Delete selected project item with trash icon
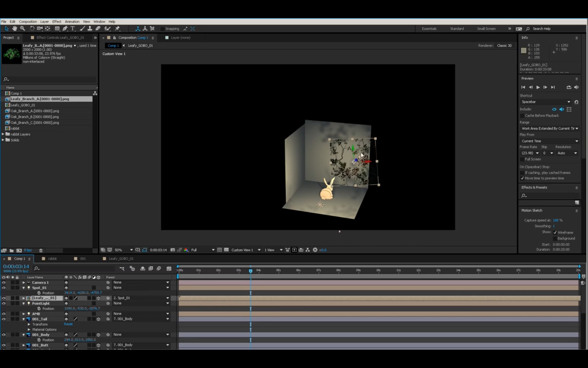This screenshot has height=368, width=588. point(41,250)
